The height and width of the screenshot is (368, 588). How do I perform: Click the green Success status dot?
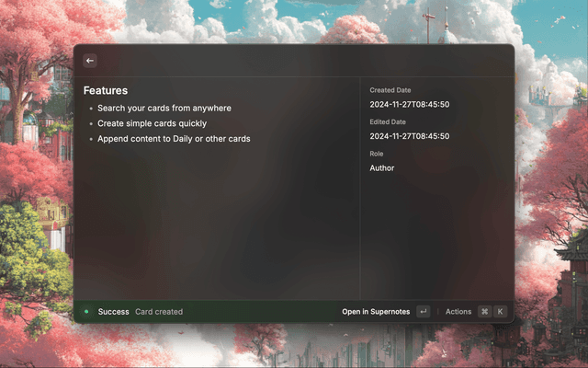click(x=86, y=312)
